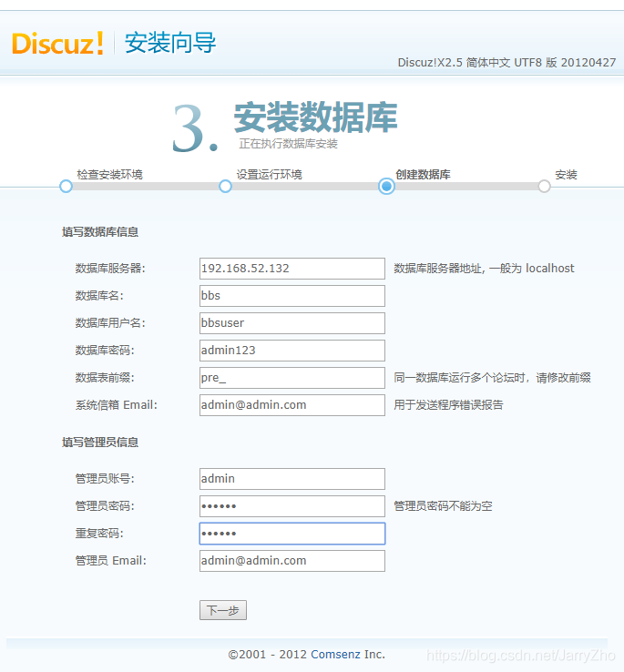
Task: Click the 数据库用户名 label
Action: [x=110, y=323]
